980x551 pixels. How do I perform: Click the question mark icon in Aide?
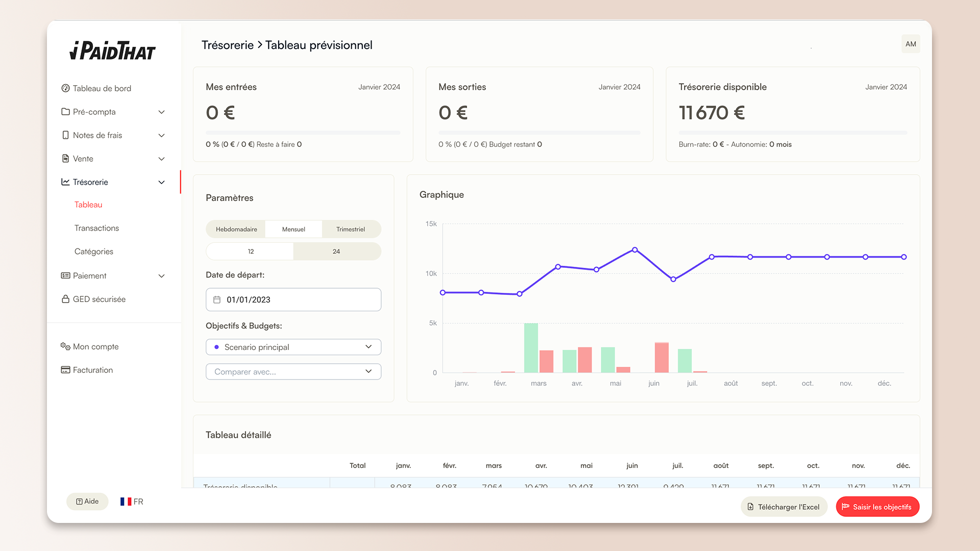pyautogui.click(x=79, y=502)
